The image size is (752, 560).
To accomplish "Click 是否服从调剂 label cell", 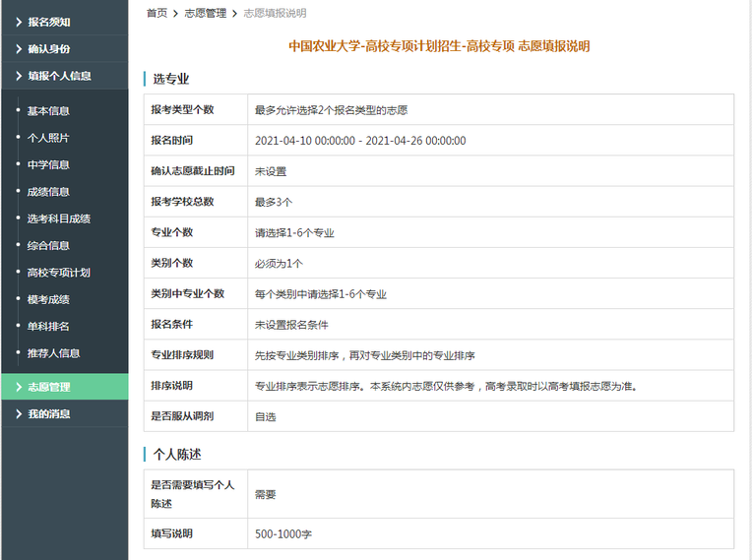I will 196,416.
